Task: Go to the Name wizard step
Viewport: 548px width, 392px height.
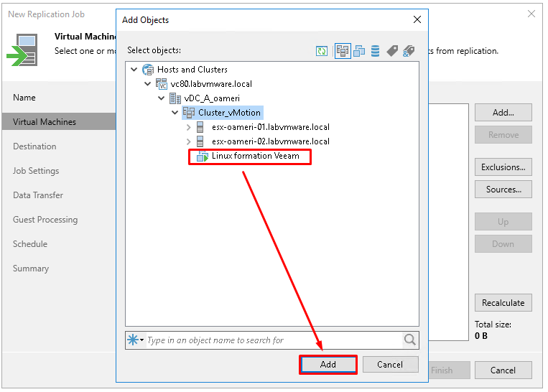Action: [24, 98]
